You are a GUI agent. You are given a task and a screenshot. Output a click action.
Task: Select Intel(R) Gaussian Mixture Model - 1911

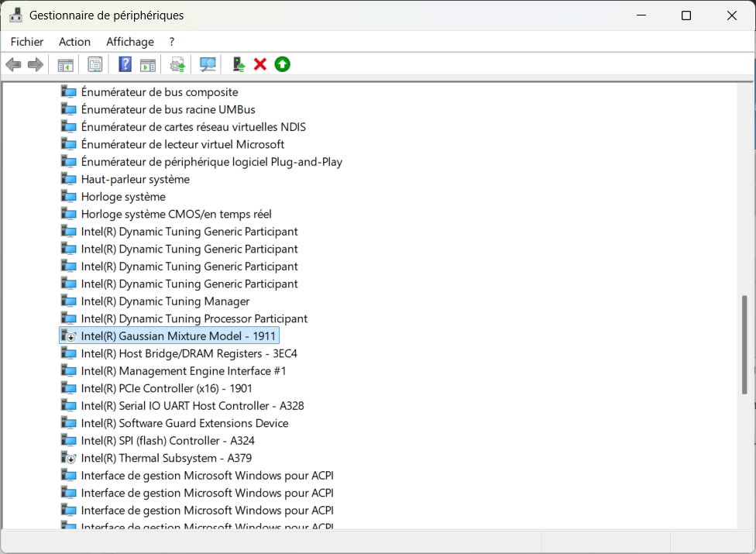(x=178, y=336)
